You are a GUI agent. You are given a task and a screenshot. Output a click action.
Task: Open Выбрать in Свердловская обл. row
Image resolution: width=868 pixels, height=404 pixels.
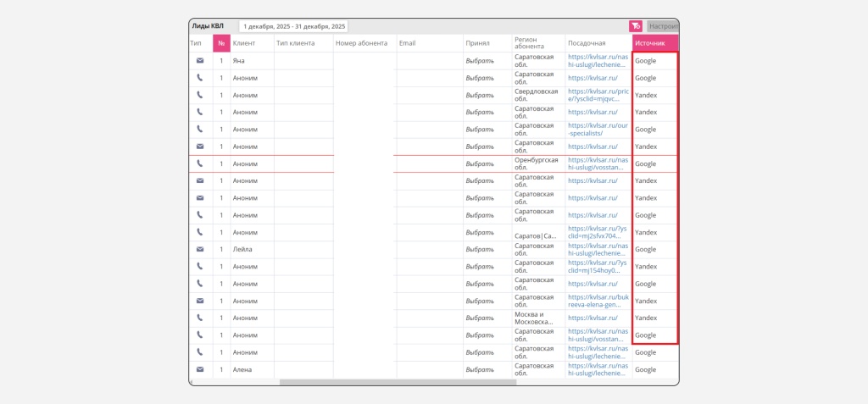[480, 95]
